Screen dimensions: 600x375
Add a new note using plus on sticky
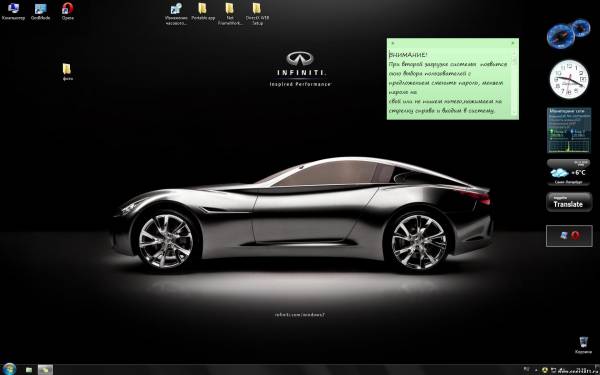click(393, 43)
